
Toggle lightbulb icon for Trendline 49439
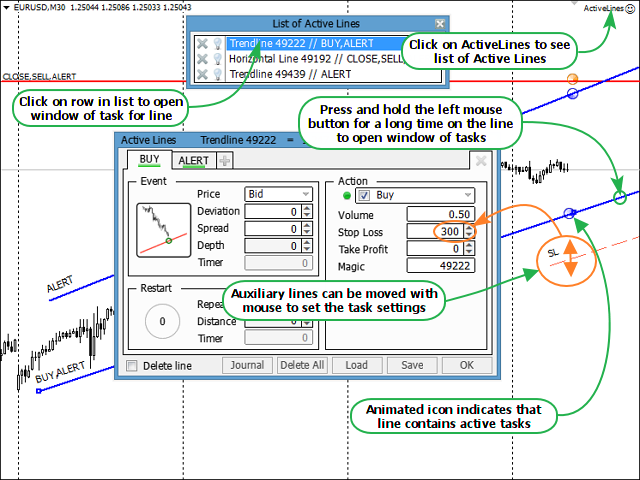pos(218,74)
